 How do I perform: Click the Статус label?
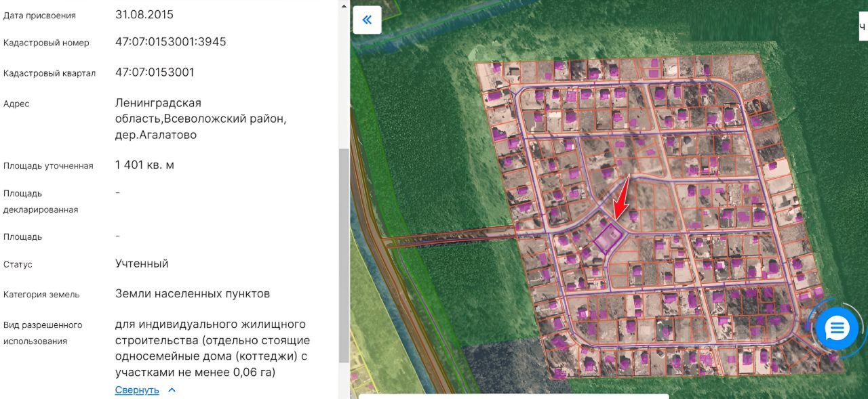pyautogui.click(x=18, y=264)
